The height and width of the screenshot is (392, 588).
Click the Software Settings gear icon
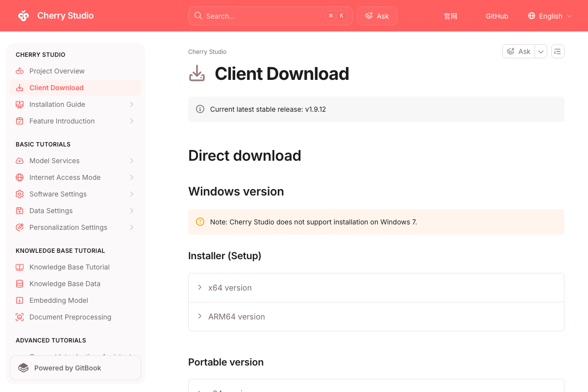20,194
